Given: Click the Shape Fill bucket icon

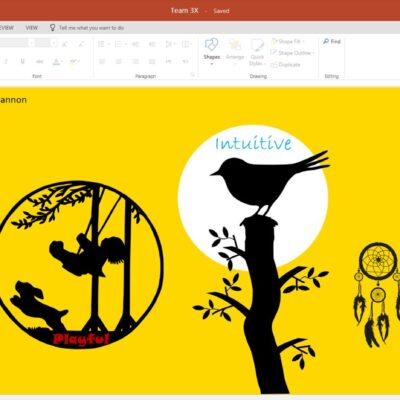Looking at the screenshot, I should (274, 41).
